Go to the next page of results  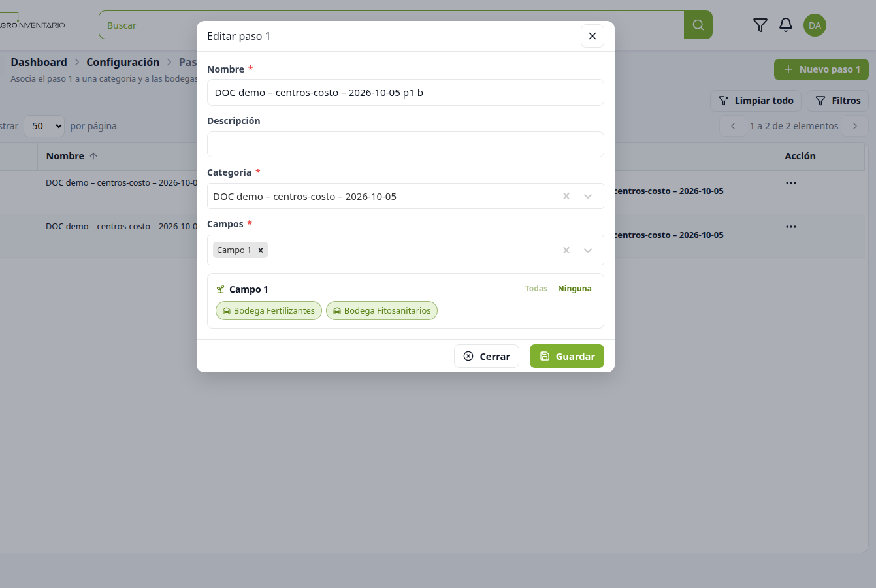[x=855, y=126]
